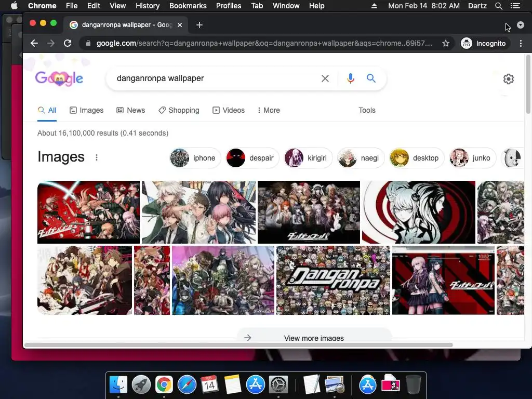Open the Shopping search tab
Screen dimensions: 532x399
click(x=179, y=110)
